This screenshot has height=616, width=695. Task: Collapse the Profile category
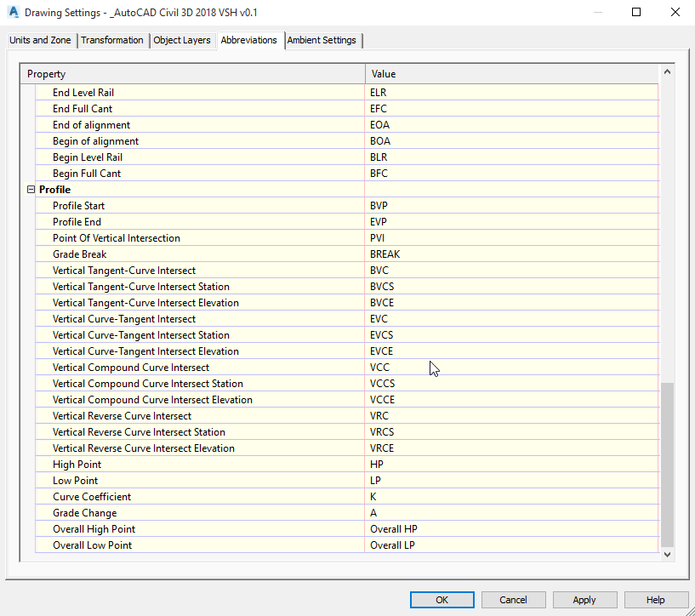click(x=31, y=189)
